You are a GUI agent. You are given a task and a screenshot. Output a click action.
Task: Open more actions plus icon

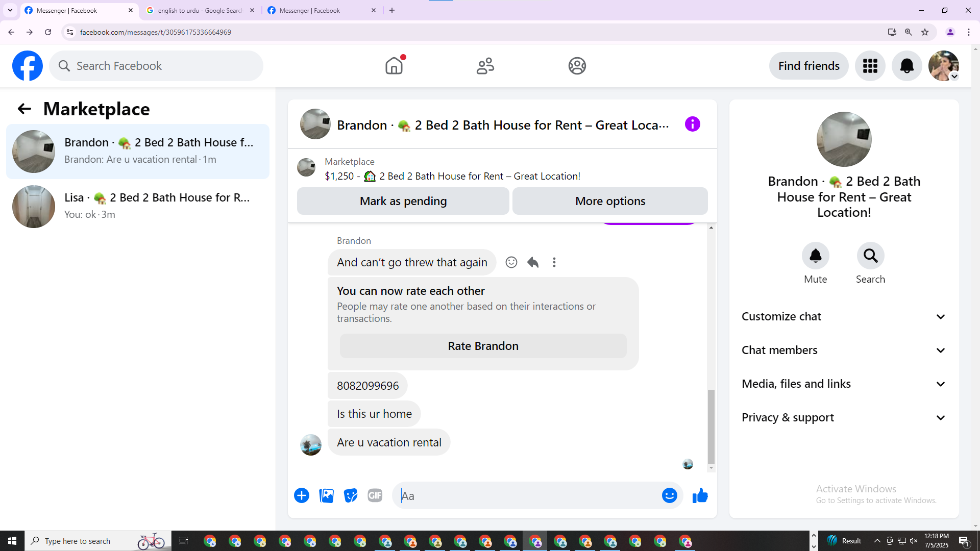(302, 495)
